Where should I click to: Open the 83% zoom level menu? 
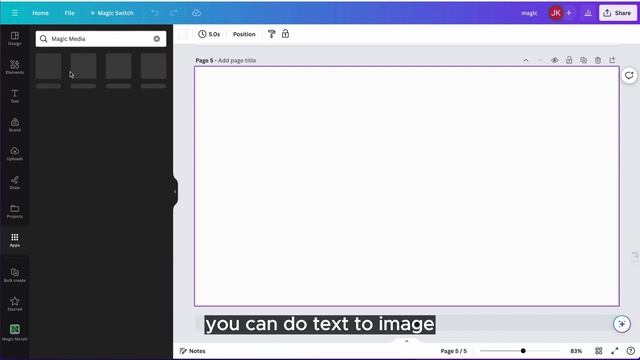pos(576,351)
